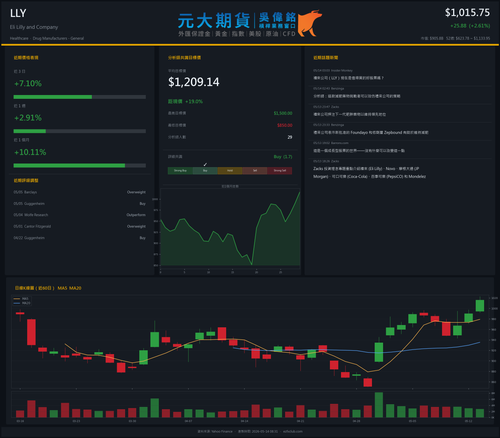Image resolution: width=500 pixels, height=438 pixels.
Task: Click the +7.10% three-day performance value
Action: [28, 83]
